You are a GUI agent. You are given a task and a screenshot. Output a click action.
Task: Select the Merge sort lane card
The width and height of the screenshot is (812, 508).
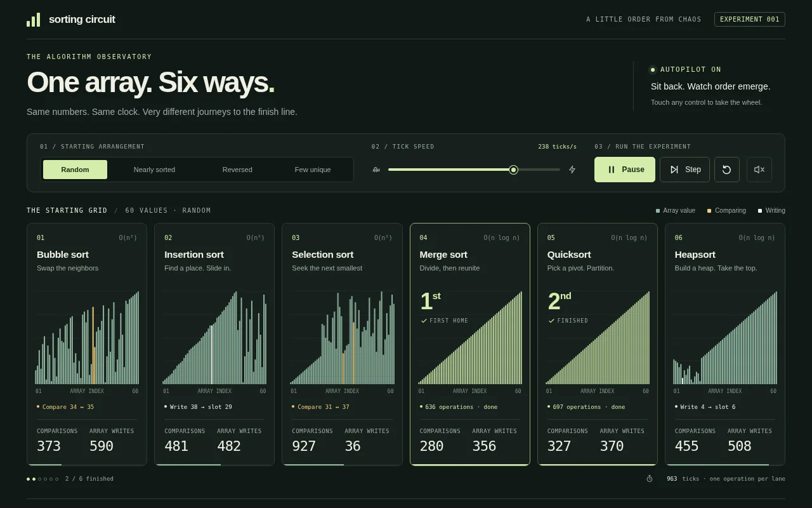click(x=470, y=344)
